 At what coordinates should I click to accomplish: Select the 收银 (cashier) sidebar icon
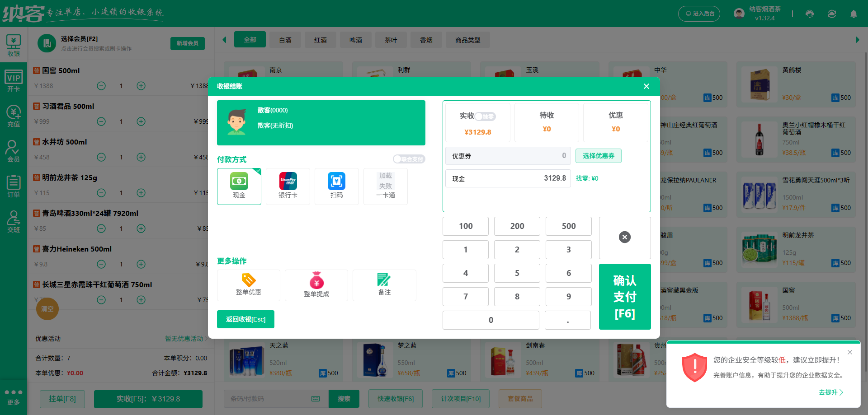click(14, 45)
